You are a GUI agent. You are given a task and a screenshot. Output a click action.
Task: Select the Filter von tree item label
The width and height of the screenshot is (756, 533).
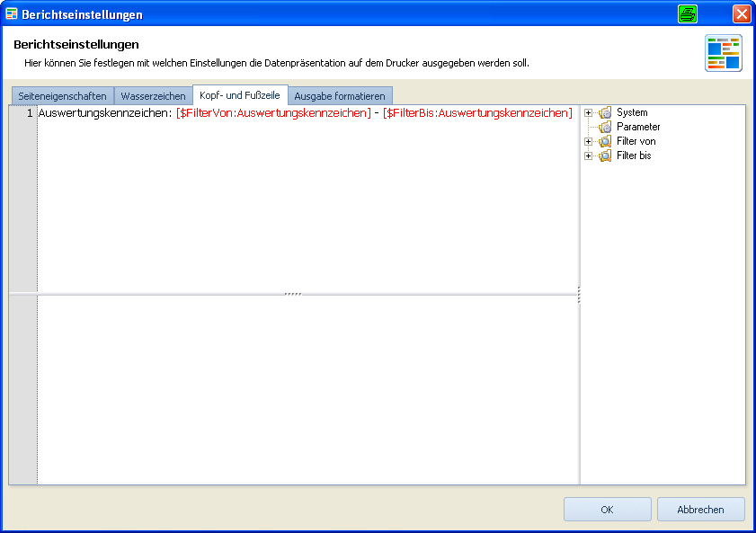point(636,142)
